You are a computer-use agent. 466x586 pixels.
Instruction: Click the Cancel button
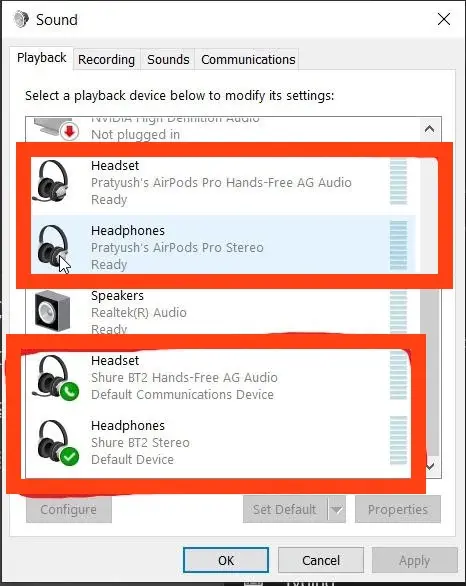coord(321,560)
